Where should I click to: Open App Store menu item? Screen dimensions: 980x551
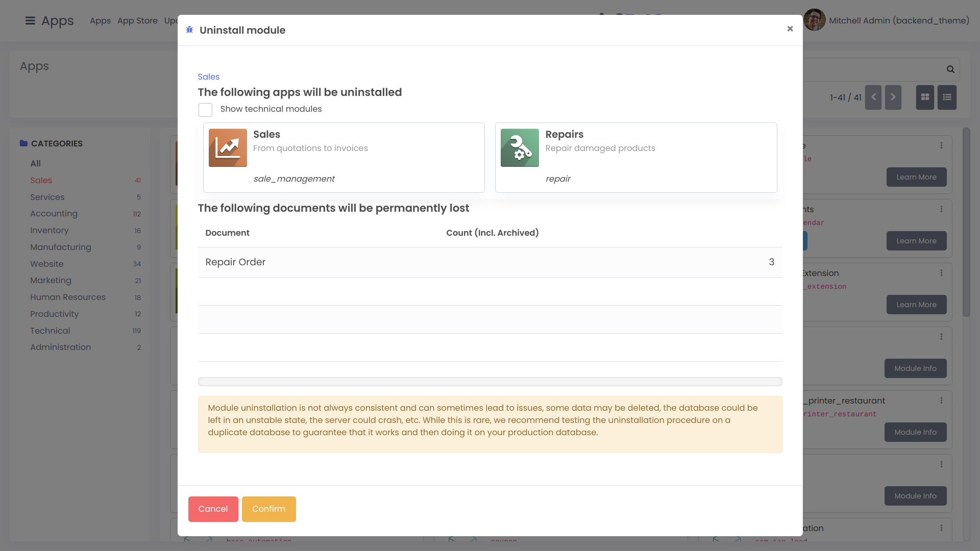[137, 21]
